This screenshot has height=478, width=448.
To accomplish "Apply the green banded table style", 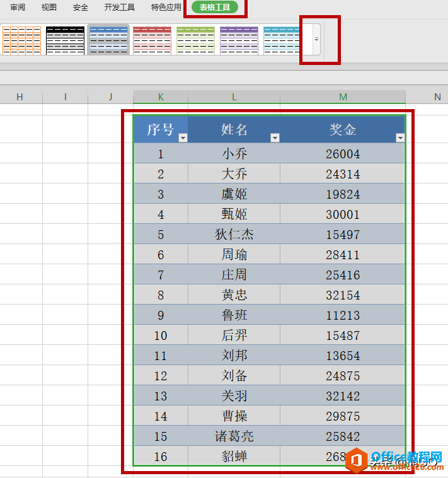I will point(195,40).
